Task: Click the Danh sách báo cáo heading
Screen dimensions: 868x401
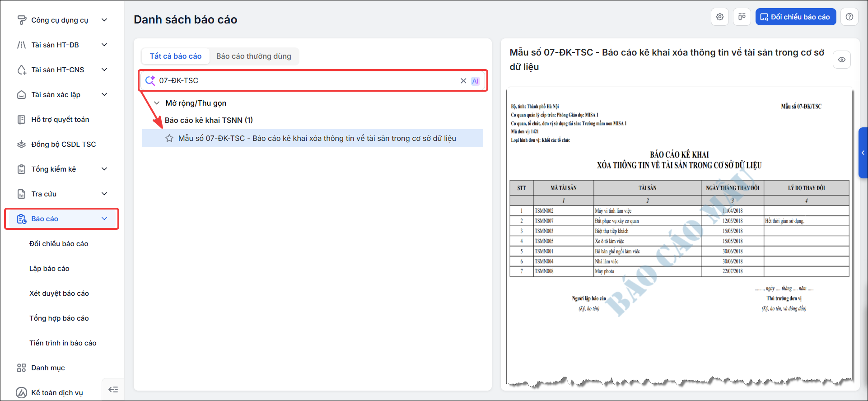Action: click(x=186, y=19)
